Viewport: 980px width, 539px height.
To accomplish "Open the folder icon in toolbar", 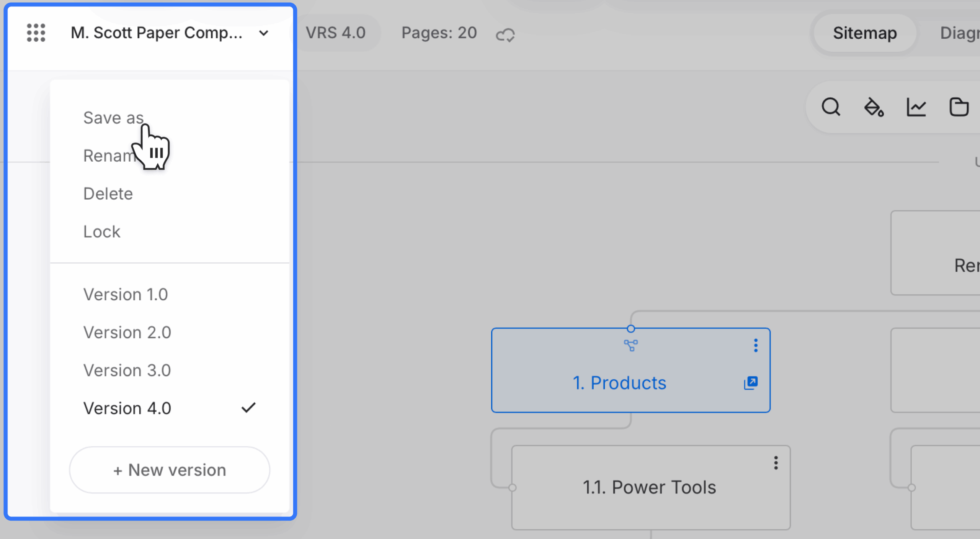I will pos(959,107).
